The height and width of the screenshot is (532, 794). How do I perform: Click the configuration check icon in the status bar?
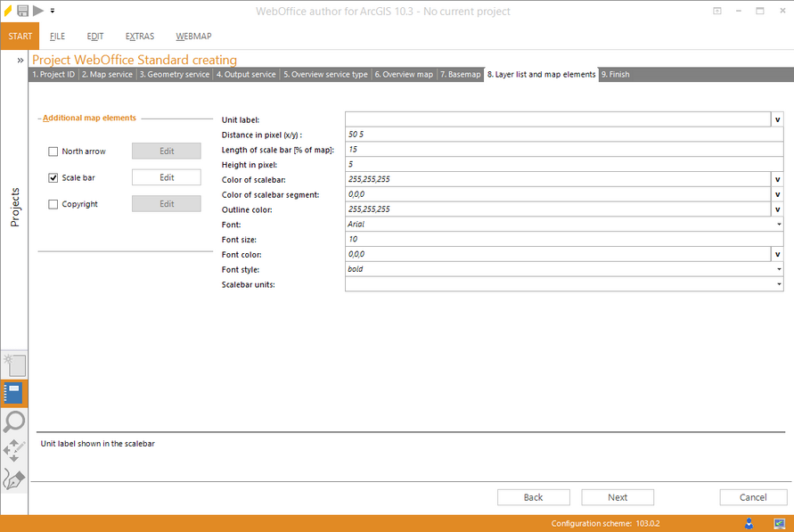(777, 523)
